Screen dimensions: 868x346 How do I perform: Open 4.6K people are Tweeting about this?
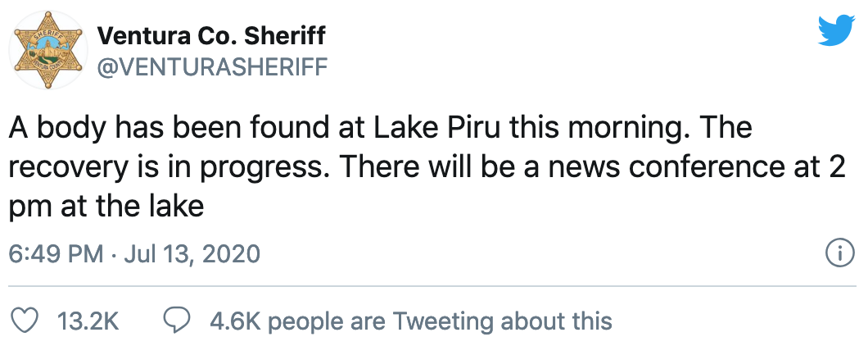pos(411,321)
